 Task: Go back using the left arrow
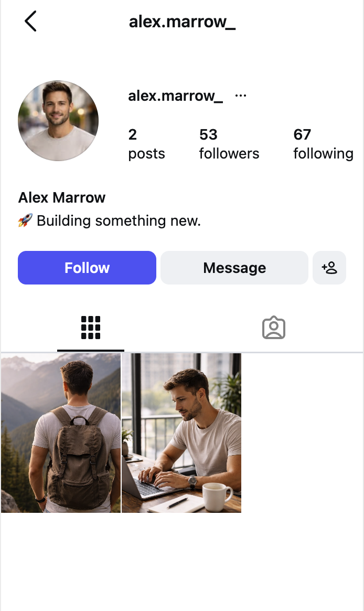30,22
